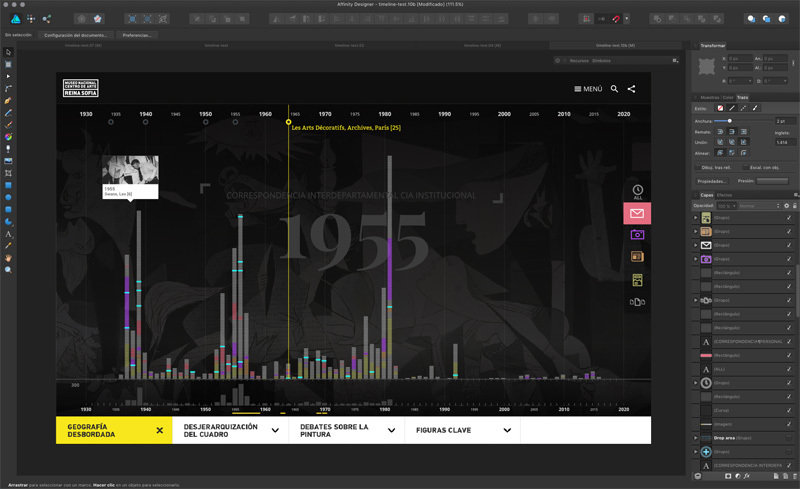This screenshot has height=489, width=800.
Task: Click the MENÚ button in the mockup
Action: [x=588, y=89]
